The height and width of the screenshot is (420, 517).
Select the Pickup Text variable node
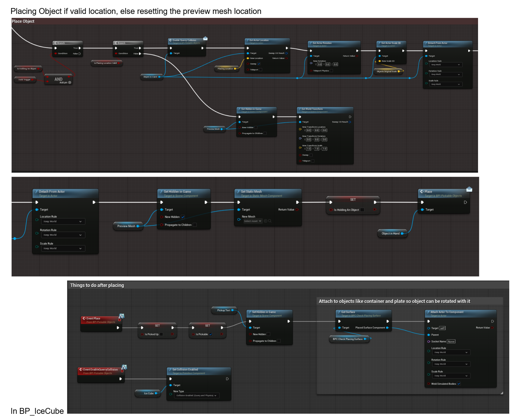[225, 310]
